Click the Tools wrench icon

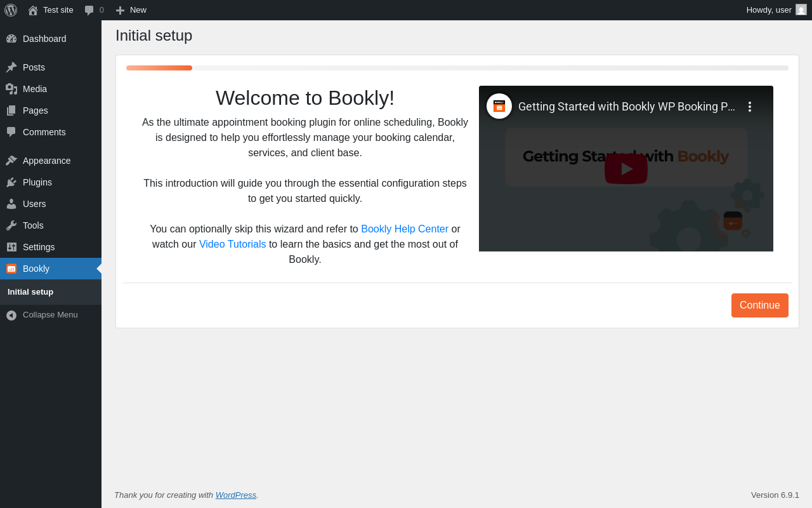click(x=11, y=225)
